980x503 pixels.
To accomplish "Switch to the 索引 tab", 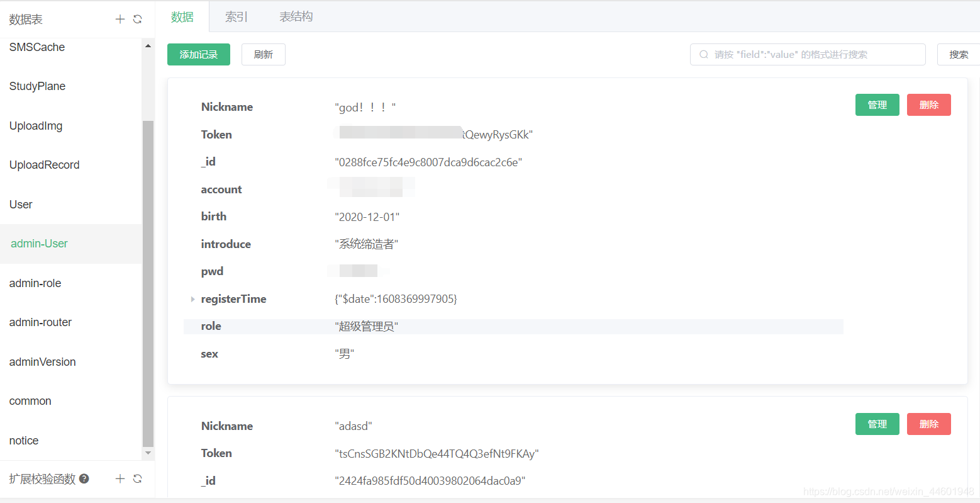I will click(237, 16).
